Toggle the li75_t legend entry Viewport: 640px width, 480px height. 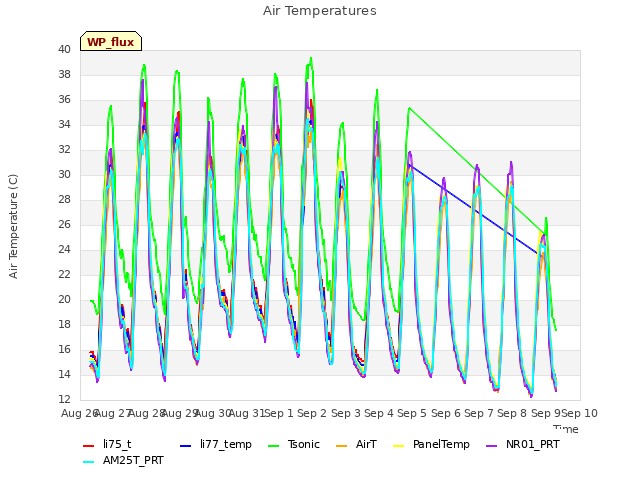pos(107,444)
